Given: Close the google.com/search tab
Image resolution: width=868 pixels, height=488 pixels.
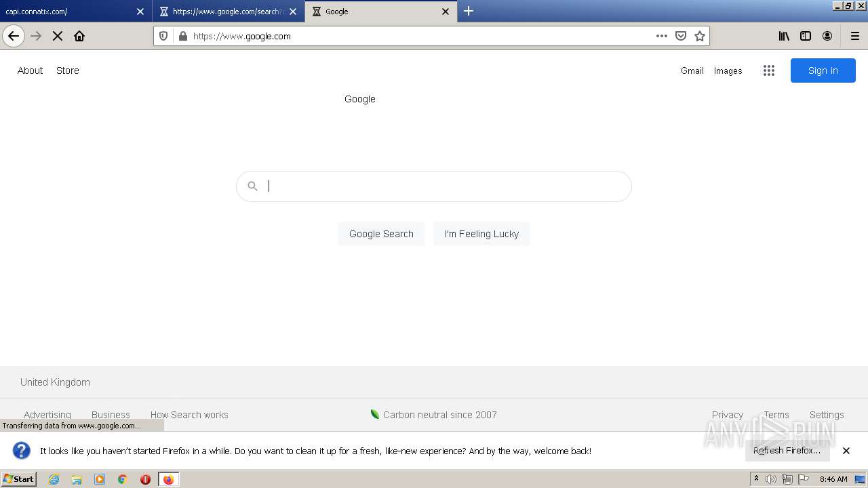Looking at the screenshot, I should (293, 12).
